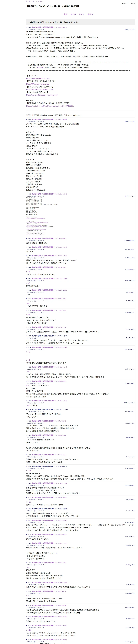Click the poster name on post 0005

tap(43, 247)
